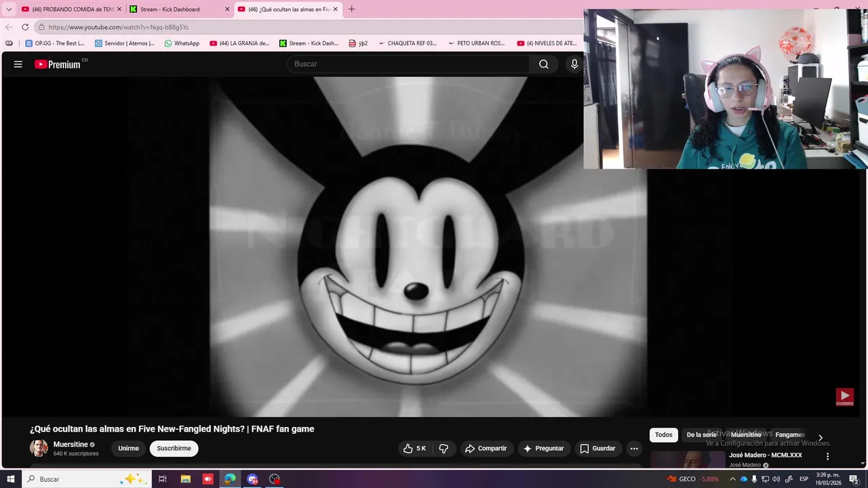This screenshot has width=868, height=488.
Task: Expand the tab search dropdown arrow
Action: (9, 9)
